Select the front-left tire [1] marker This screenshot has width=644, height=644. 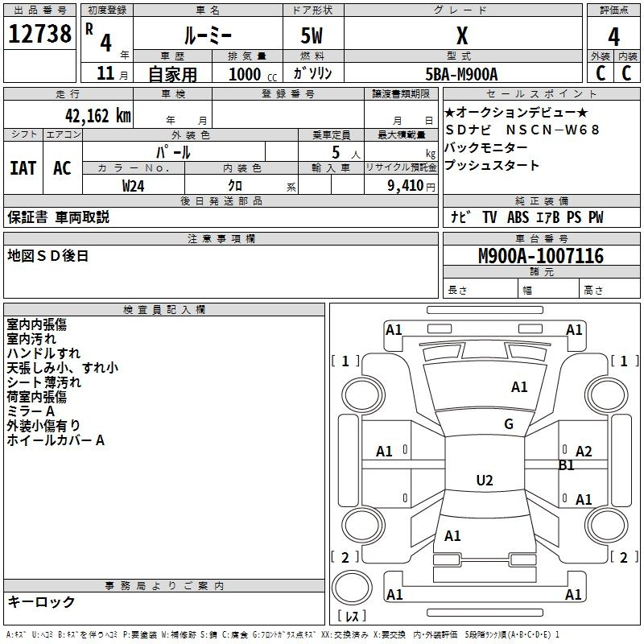click(x=346, y=361)
